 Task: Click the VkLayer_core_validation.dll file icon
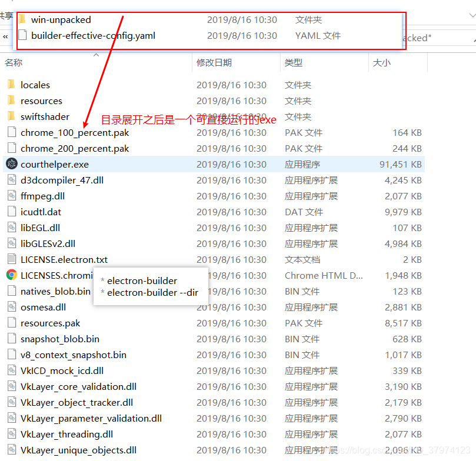(x=12, y=386)
